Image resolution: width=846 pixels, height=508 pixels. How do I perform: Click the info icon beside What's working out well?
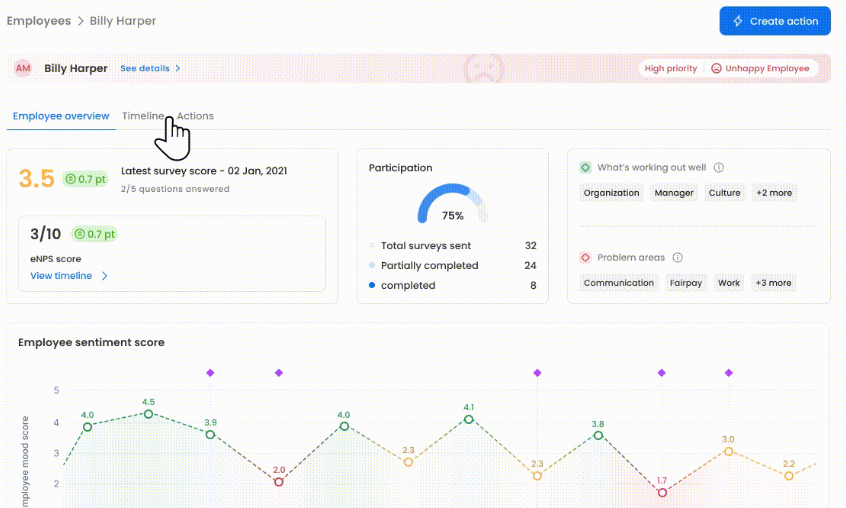coord(719,168)
